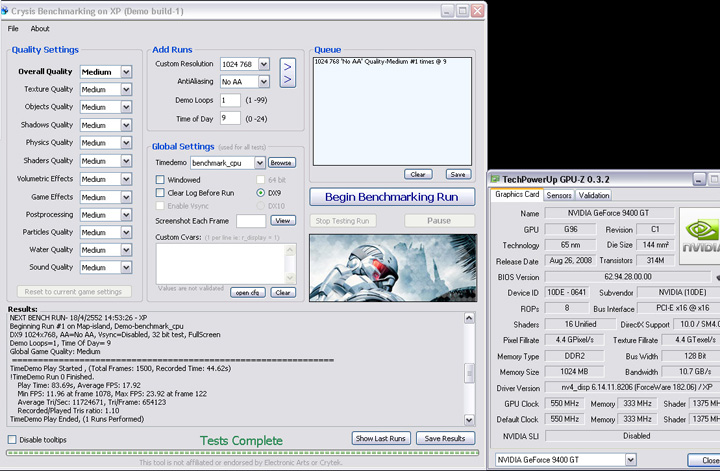Switch to GPU-Z Graphics Card tab
Screen dimensions: 720x471
pyautogui.click(x=517, y=194)
